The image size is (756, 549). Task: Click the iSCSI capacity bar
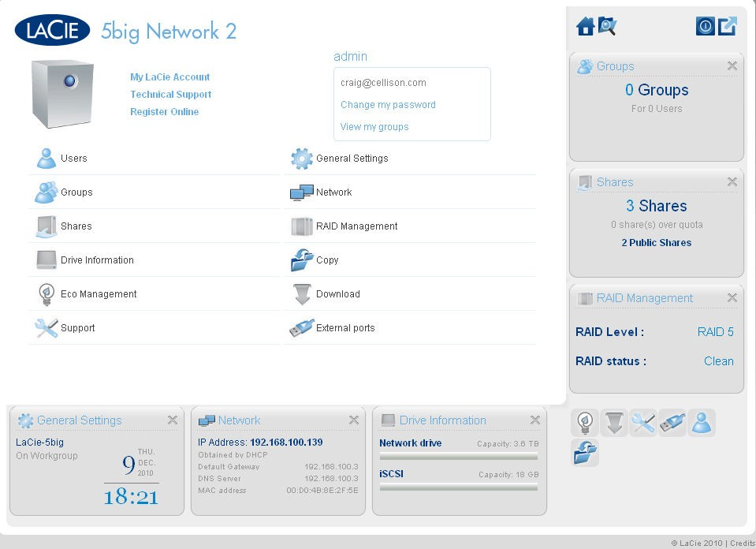(x=459, y=487)
